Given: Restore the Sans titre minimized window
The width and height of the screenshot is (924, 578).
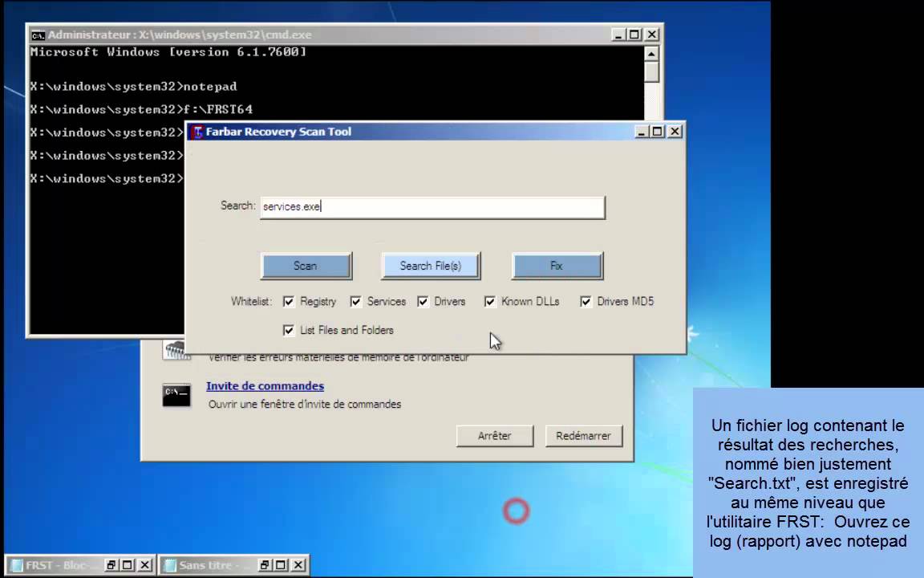Looking at the screenshot, I should pyautogui.click(x=264, y=565).
